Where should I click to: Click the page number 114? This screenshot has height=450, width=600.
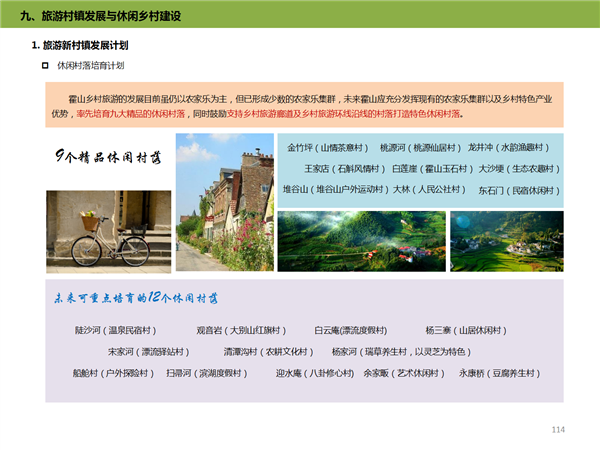tap(558, 430)
